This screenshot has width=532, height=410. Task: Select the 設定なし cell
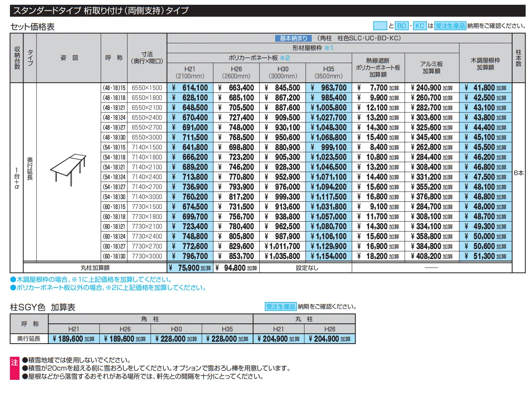tap(306, 268)
